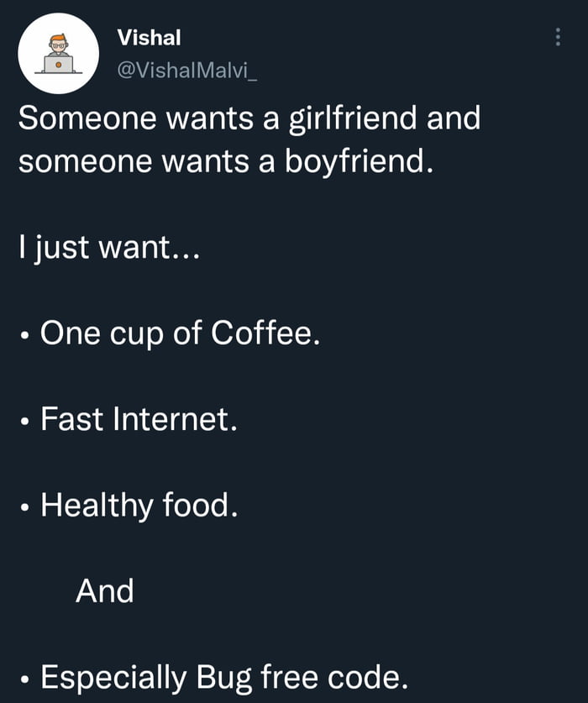Click the bullet before "One cup of Coffee"
The image size is (588, 703).
click(x=27, y=338)
